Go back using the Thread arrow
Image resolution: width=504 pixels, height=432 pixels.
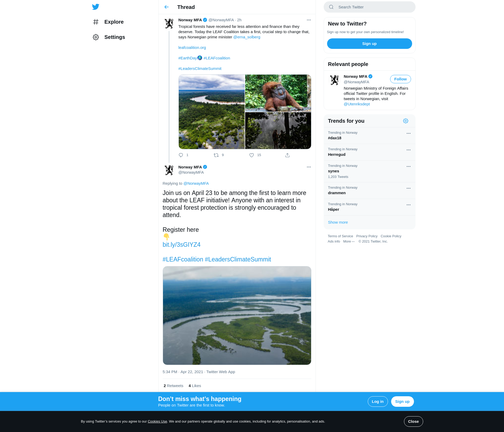click(x=166, y=7)
